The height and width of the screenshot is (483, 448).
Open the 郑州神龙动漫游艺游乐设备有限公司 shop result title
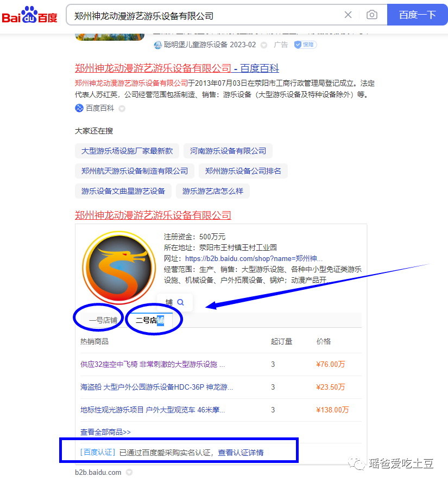click(x=153, y=215)
